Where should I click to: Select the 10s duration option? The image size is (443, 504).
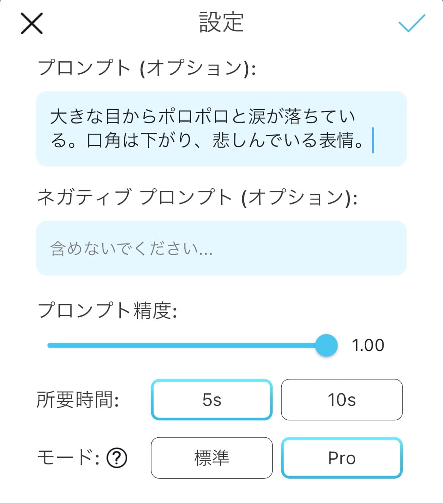coord(342,400)
